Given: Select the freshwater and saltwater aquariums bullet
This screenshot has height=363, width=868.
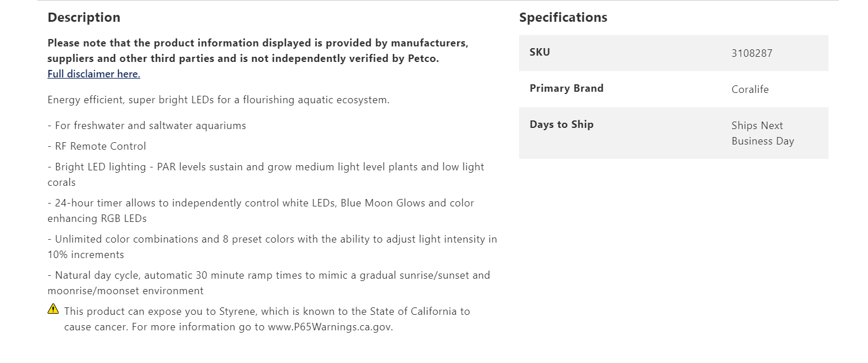Looking at the screenshot, I should tap(147, 126).
